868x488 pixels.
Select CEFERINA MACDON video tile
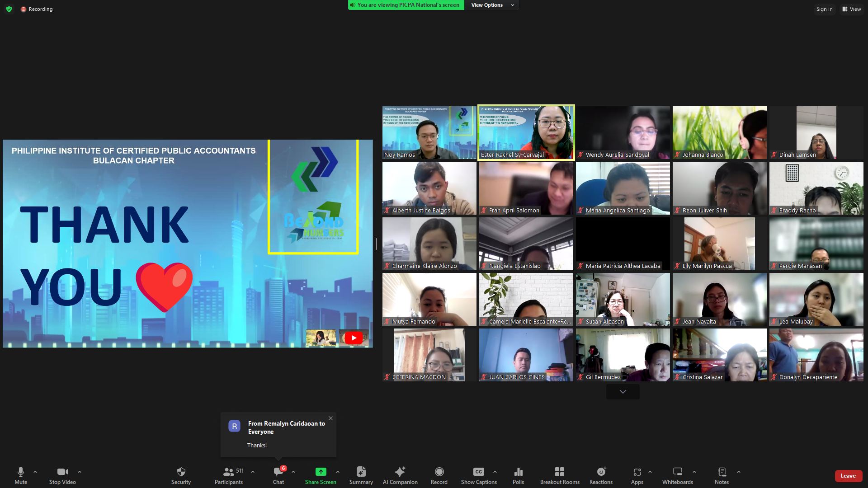[x=429, y=355]
